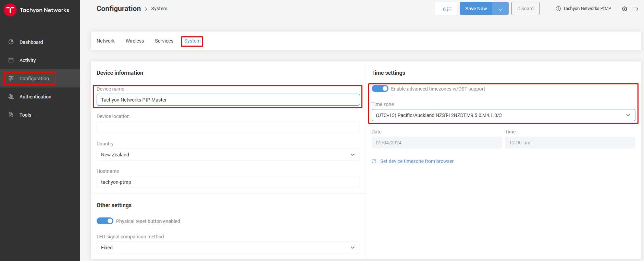This screenshot has height=261, width=644.
Task: Open the settings gear icon
Action: (x=624, y=9)
